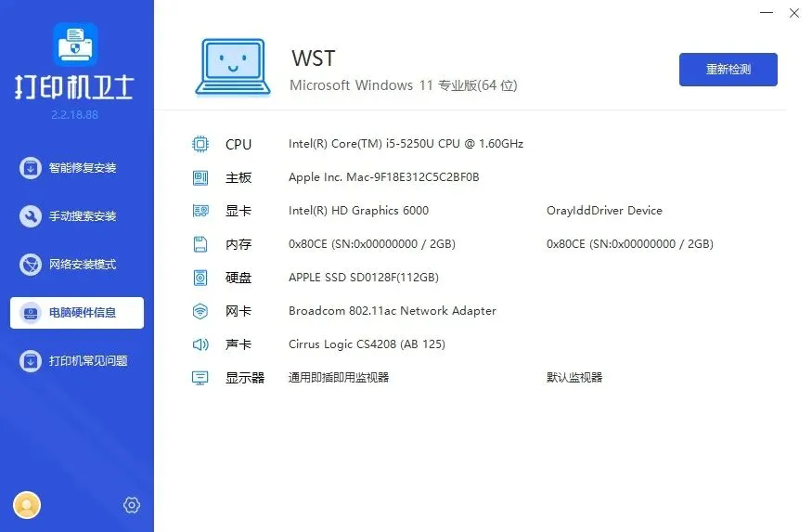Screen dimensions: 812x532
Task: Select Cirrus Logic CS4208 (AB 125) text
Action: 367,344
